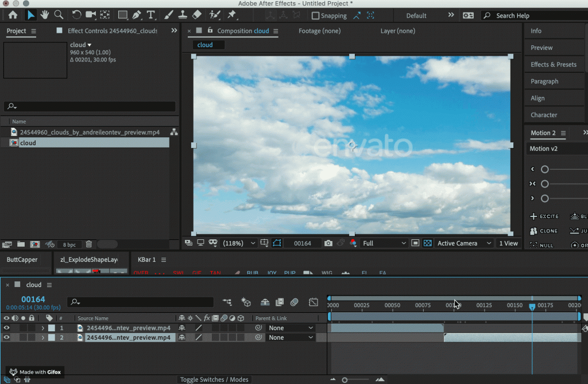This screenshot has width=588, height=384.
Task: Click the first Motion v2 easing slider
Action: 545,169
